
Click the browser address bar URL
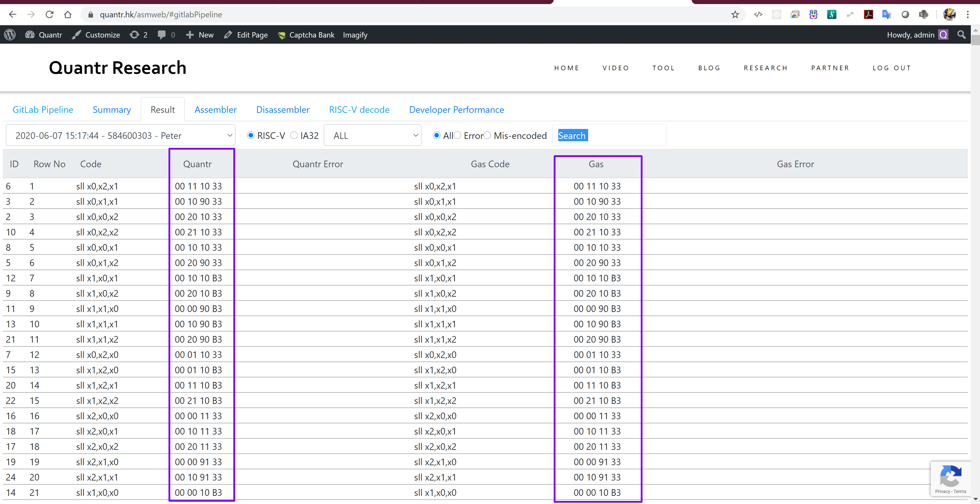pyautogui.click(x=161, y=15)
